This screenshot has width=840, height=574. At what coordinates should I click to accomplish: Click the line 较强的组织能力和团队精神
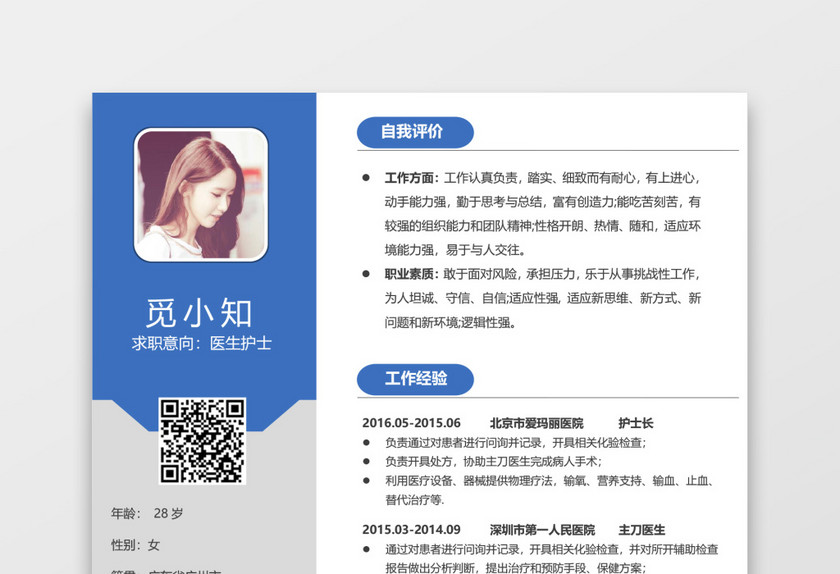click(542, 226)
